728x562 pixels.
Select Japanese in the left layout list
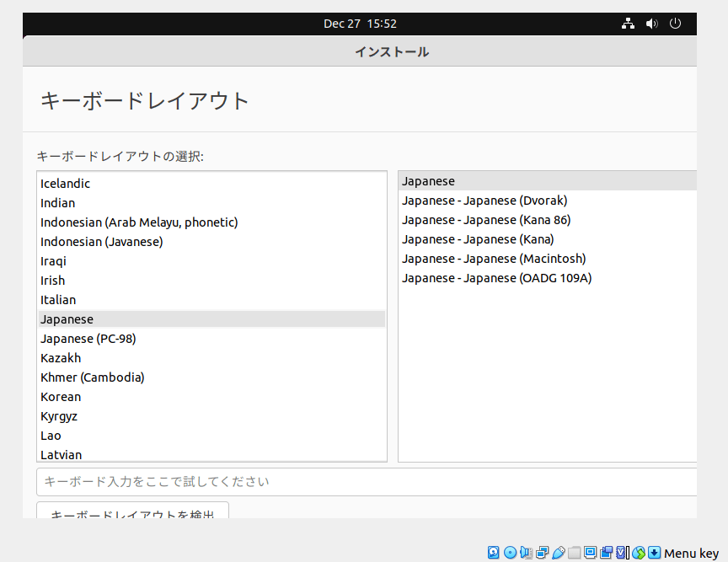click(x=211, y=319)
